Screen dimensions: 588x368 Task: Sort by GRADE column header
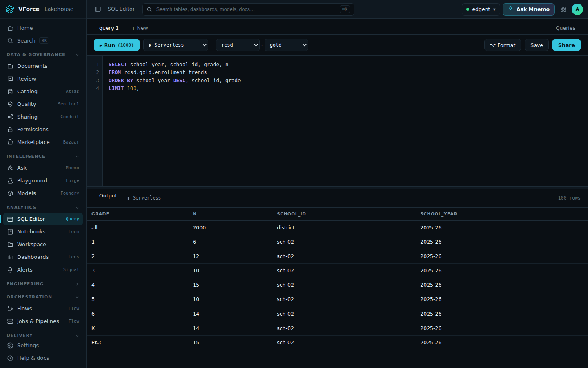(x=100, y=214)
